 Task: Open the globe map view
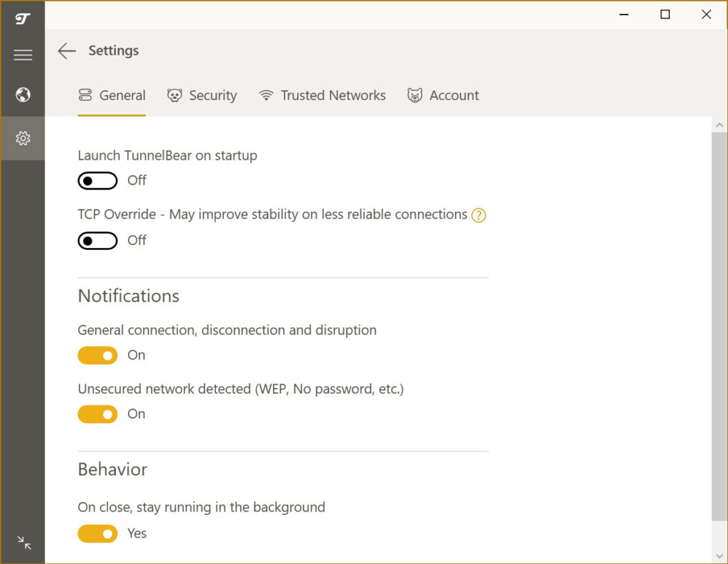point(23,94)
